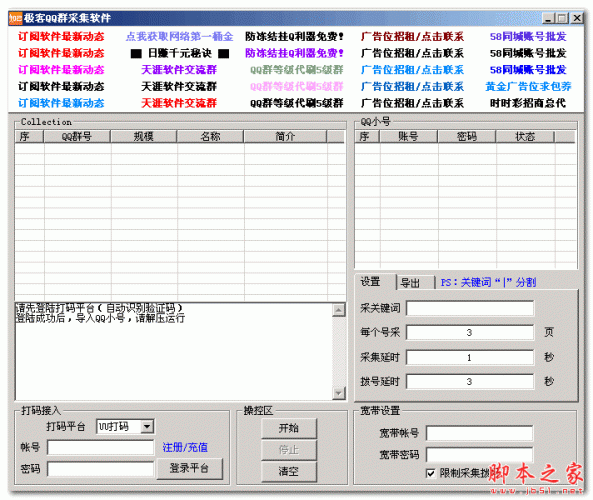Click inside the log message text area
This screenshot has width=593, height=500.
(174, 352)
